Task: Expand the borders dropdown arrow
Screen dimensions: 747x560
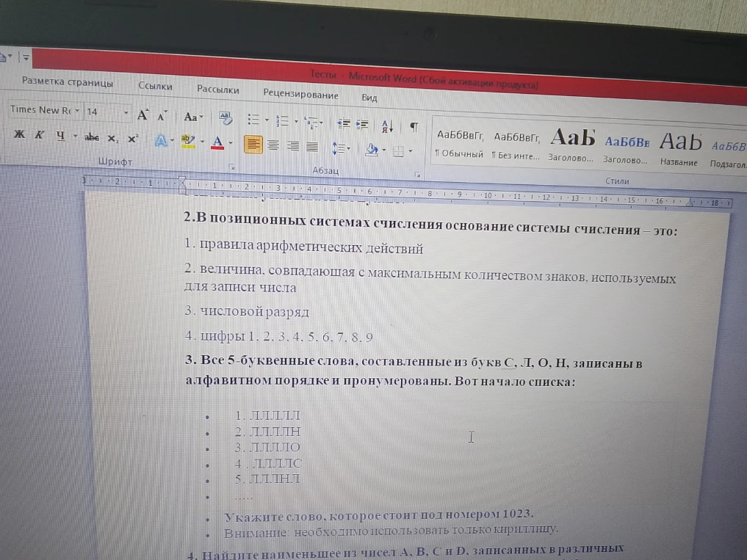Action: pyautogui.click(x=410, y=151)
